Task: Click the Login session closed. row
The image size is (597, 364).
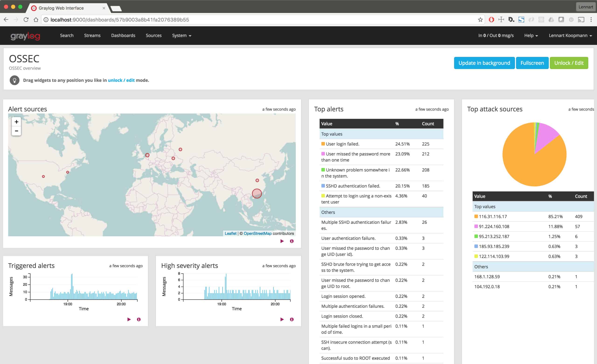Action: click(381, 316)
